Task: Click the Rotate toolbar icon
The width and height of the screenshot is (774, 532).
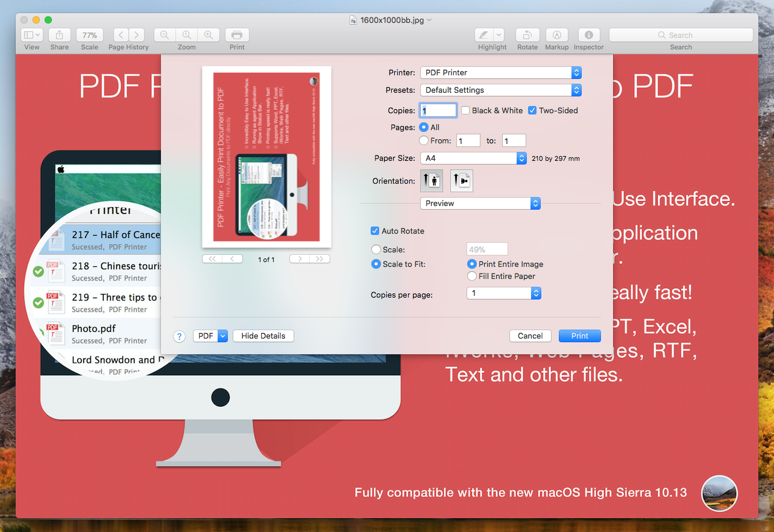Action: [x=527, y=35]
